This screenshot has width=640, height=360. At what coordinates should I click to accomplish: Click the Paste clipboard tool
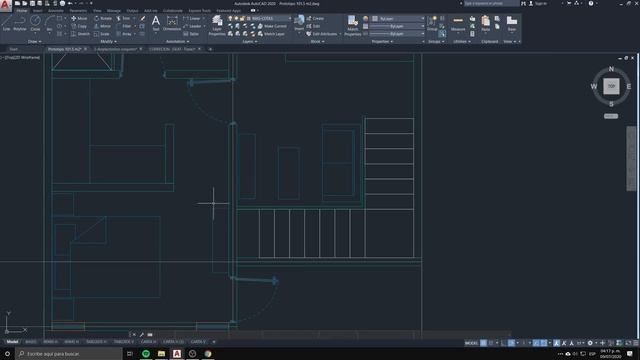(x=485, y=23)
